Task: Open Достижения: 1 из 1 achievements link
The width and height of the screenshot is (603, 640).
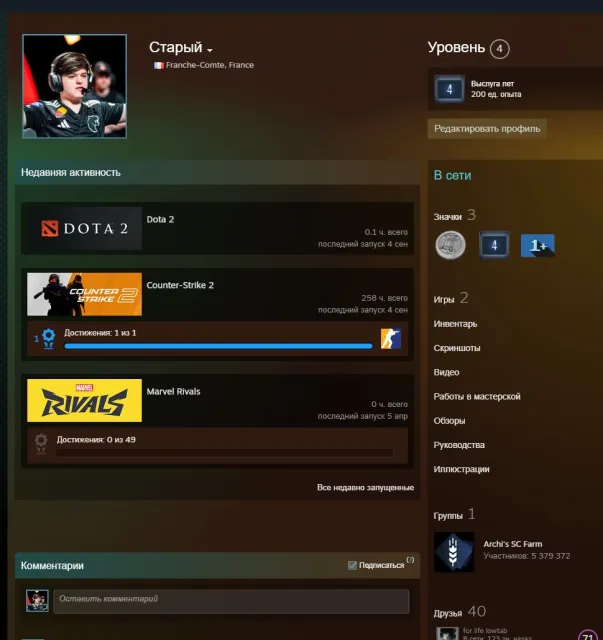Action: tap(100, 333)
